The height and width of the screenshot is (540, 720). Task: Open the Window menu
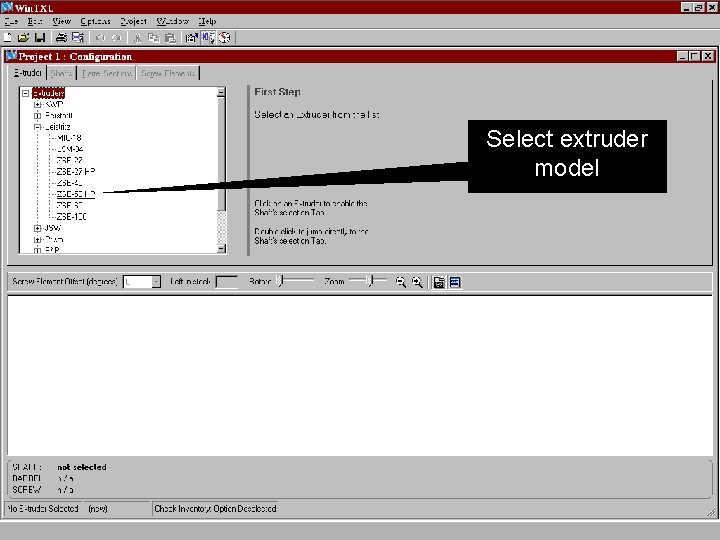[173, 21]
